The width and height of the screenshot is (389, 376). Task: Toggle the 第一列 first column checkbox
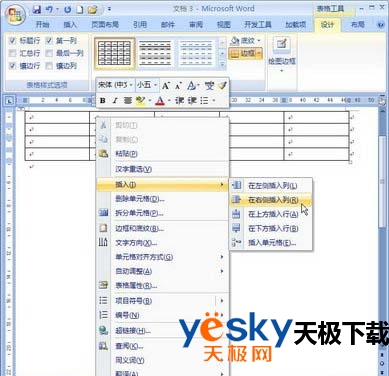pos(49,41)
